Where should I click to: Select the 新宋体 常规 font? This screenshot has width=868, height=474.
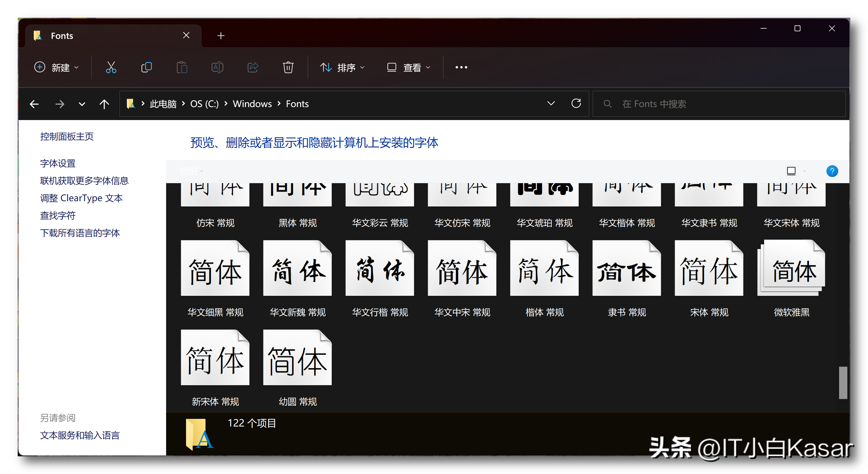coord(215,368)
